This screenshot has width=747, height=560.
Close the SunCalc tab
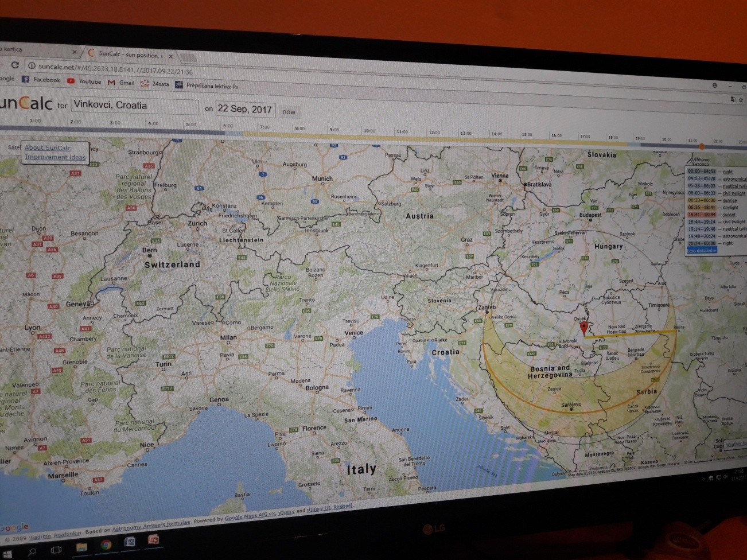click(170, 56)
